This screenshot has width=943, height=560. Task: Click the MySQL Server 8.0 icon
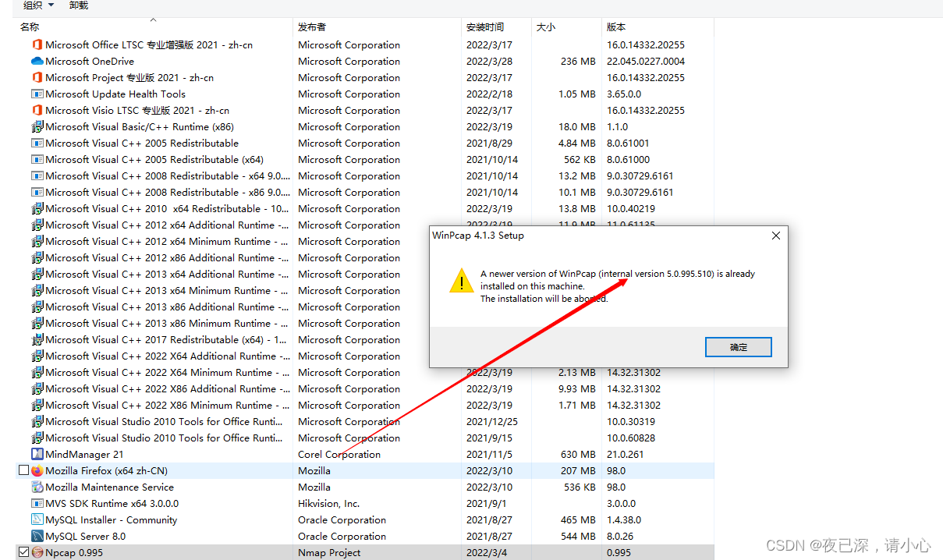coord(37,536)
